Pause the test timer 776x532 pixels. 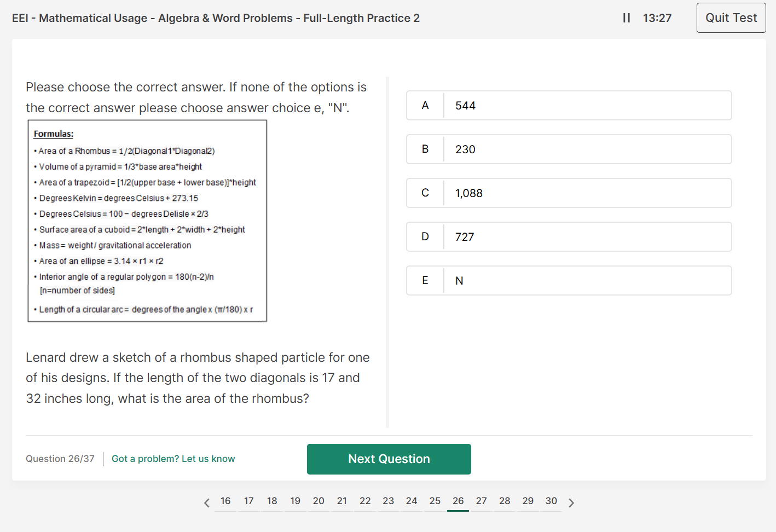pyautogui.click(x=626, y=18)
